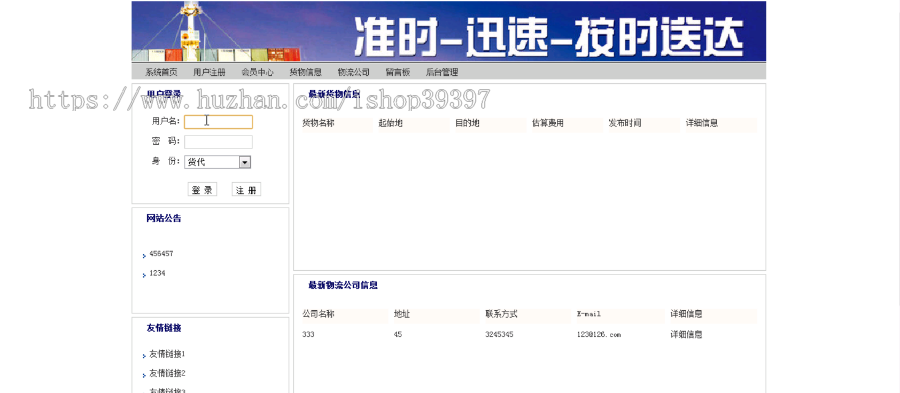Click the 公司名称 column header
900x393 pixels.
coord(319,314)
